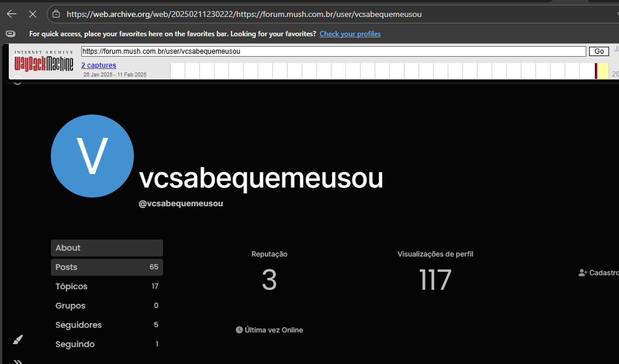The height and width of the screenshot is (364, 619).
Task: Open the favorites bar icon
Action: tap(11, 34)
